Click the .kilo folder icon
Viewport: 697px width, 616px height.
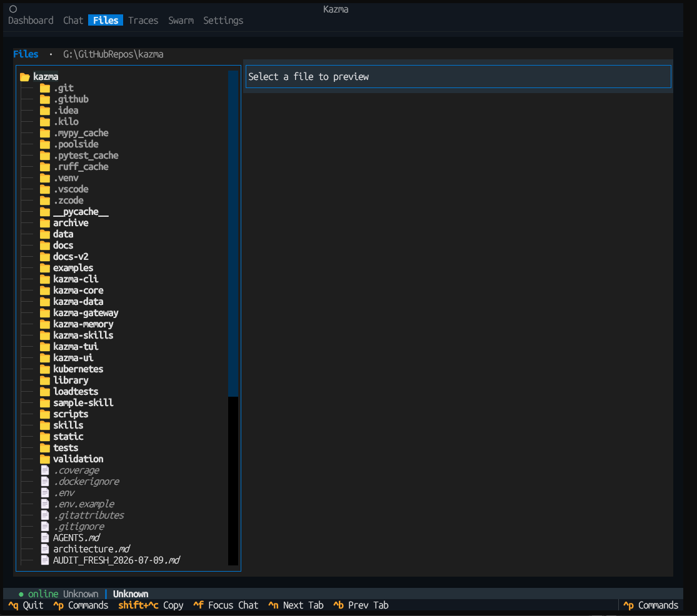45,122
